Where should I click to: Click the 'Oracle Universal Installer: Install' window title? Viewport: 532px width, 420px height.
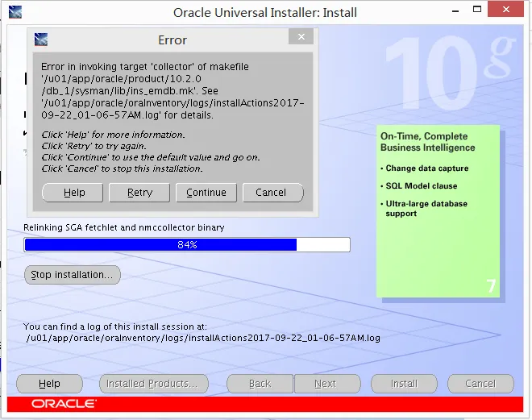(x=265, y=13)
